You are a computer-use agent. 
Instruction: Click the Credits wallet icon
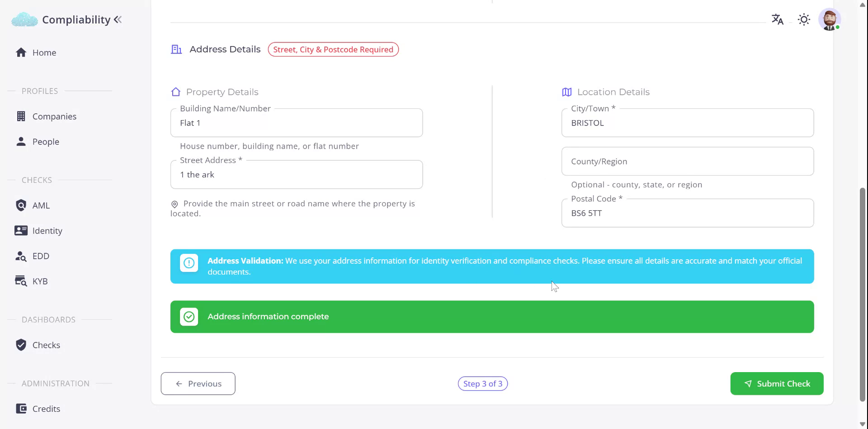click(x=21, y=409)
